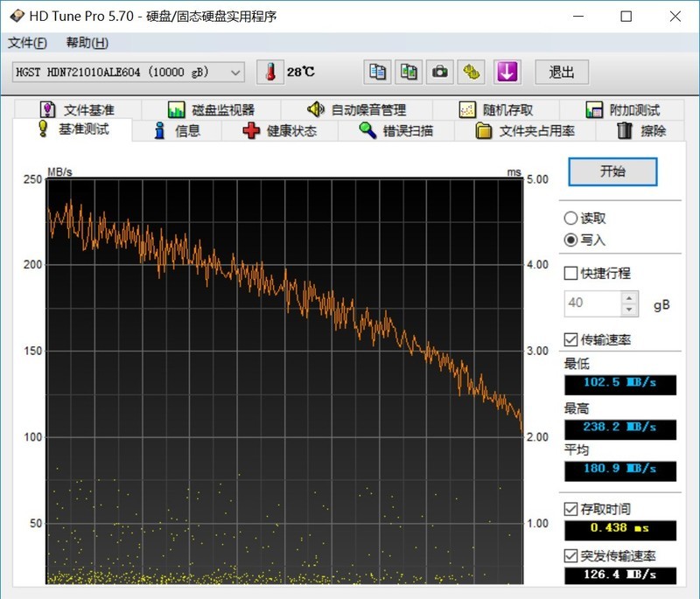Image resolution: width=700 pixels, height=599 pixels.
Task: Open the 文件(F) menu
Action: [x=24, y=41]
